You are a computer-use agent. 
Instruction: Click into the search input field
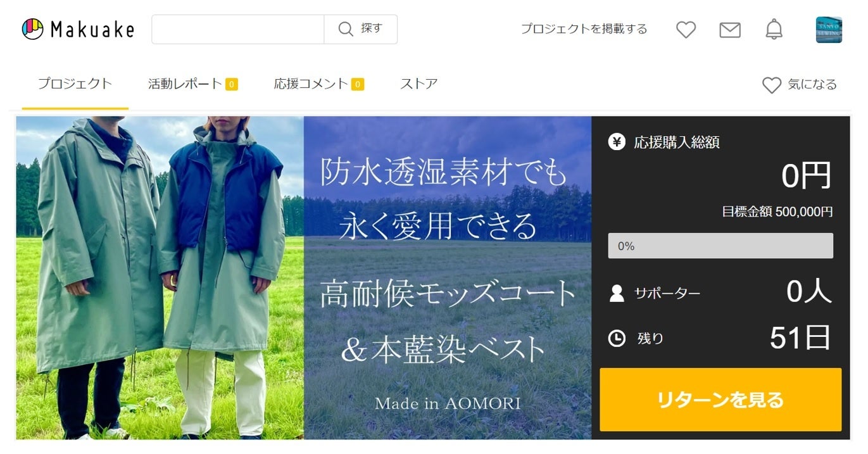(x=238, y=29)
